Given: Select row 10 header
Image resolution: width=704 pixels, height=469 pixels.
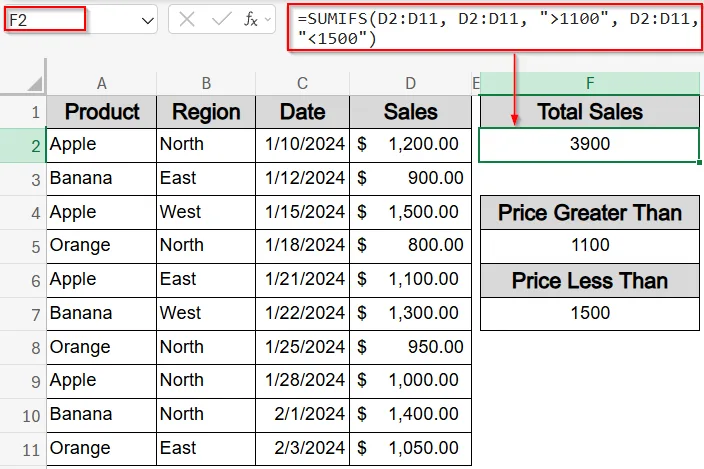Looking at the screenshot, I should 23,416.
